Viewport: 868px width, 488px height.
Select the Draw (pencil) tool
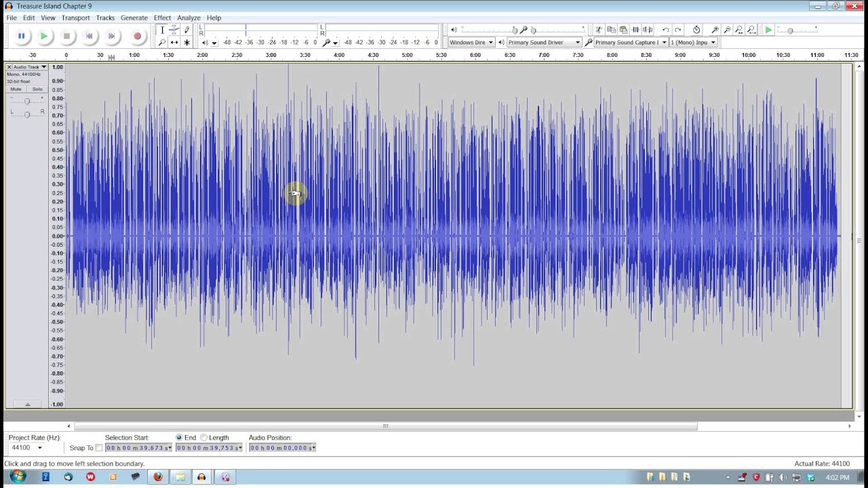[186, 30]
